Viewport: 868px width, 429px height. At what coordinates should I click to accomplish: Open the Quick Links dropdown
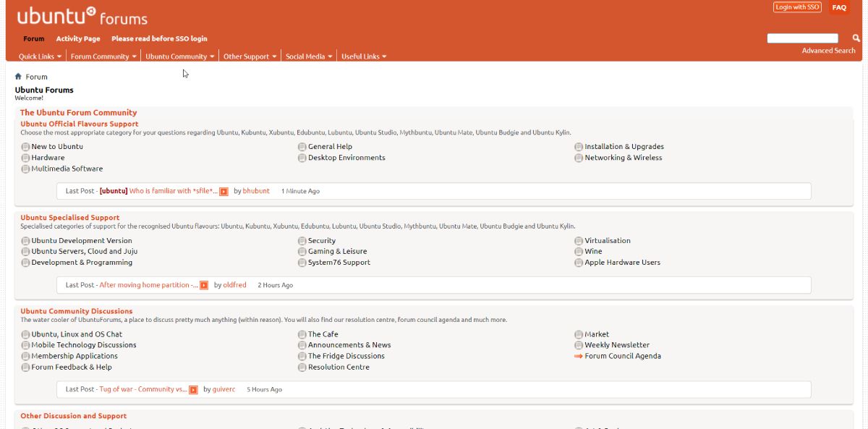click(x=40, y=56)
